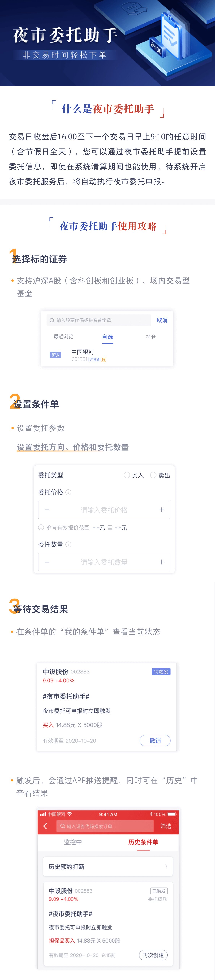Click the 撤销 button
The image size is (215, 980).
tap(155, 740)
